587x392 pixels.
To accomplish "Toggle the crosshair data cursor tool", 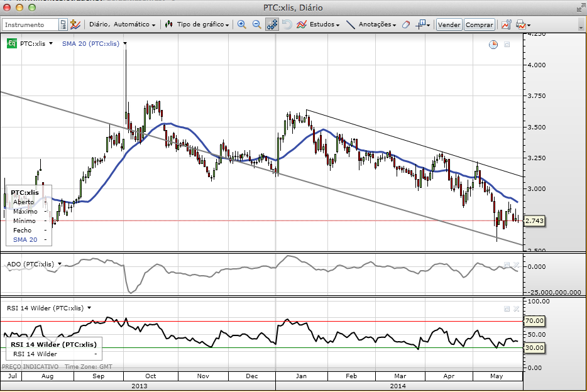I will coord(422,24).
